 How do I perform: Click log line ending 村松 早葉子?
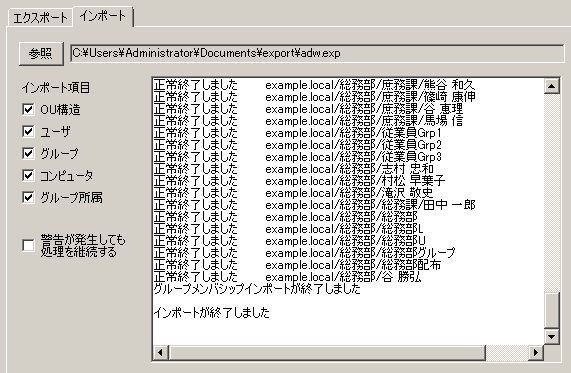(299, 181)
